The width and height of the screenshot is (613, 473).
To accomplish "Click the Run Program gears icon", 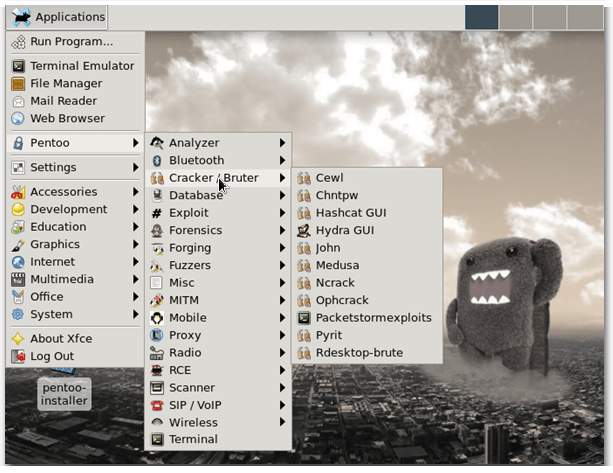I will (18, 41).
